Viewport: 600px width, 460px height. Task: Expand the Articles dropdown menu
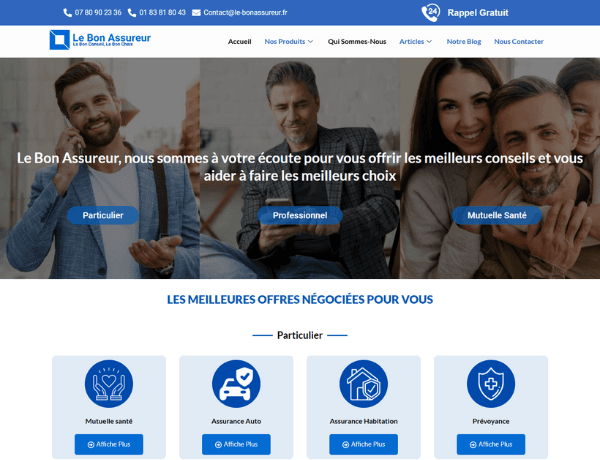tap(416, 41)
